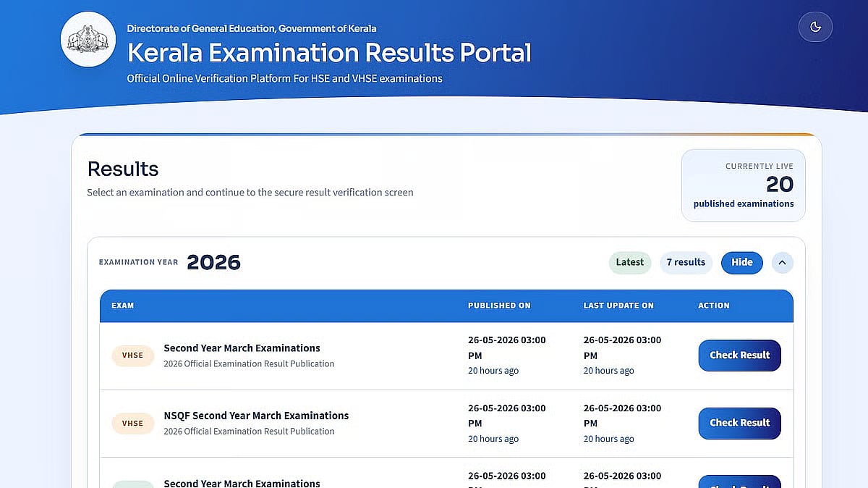
Task: Select the Second Year March Examinations VHSE title
Action: (x=242, y=348)
